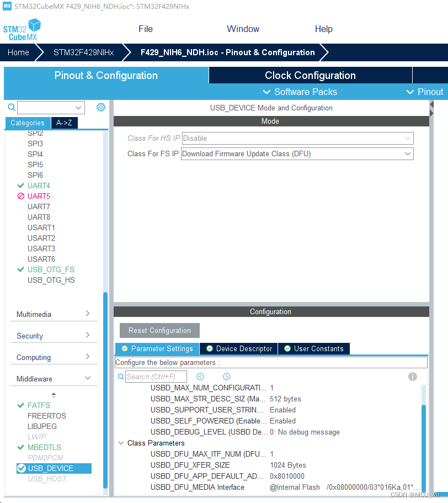Screen dimensions: 448x503
Task: Select USART1 in the peripheral list
Action: click(x=41, y=227)
